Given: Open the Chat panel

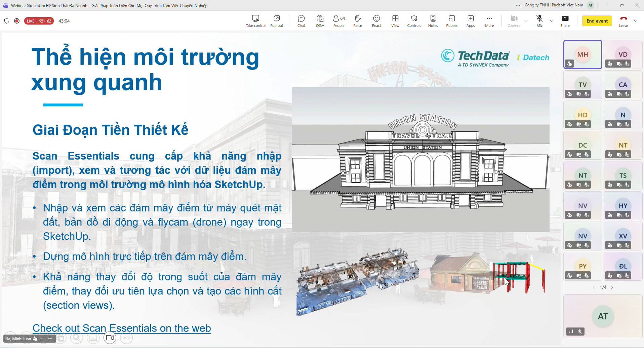Looking at the screenshot, I should click(301, 21).
